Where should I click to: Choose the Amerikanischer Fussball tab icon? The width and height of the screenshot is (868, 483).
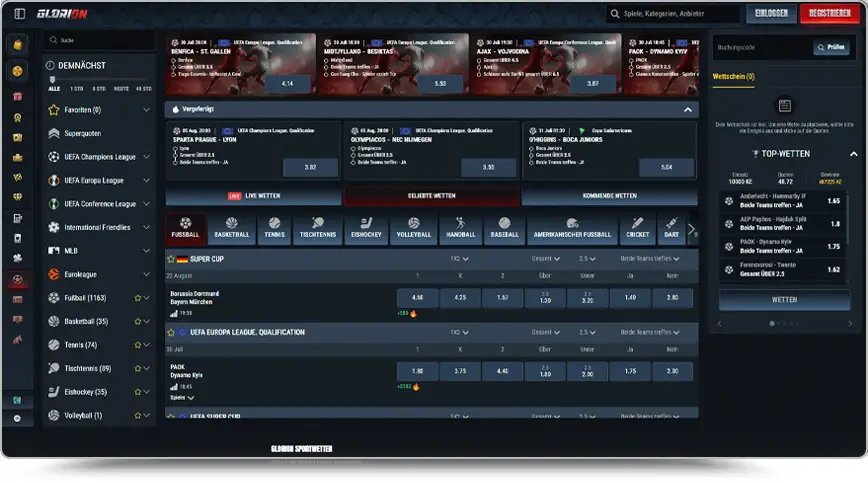tap(572, 223)
